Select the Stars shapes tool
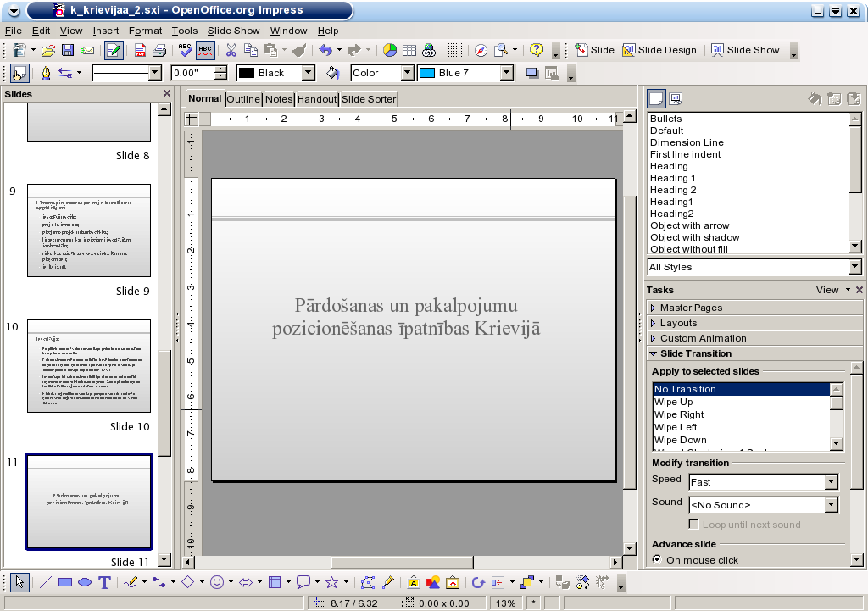 (331, 582)
